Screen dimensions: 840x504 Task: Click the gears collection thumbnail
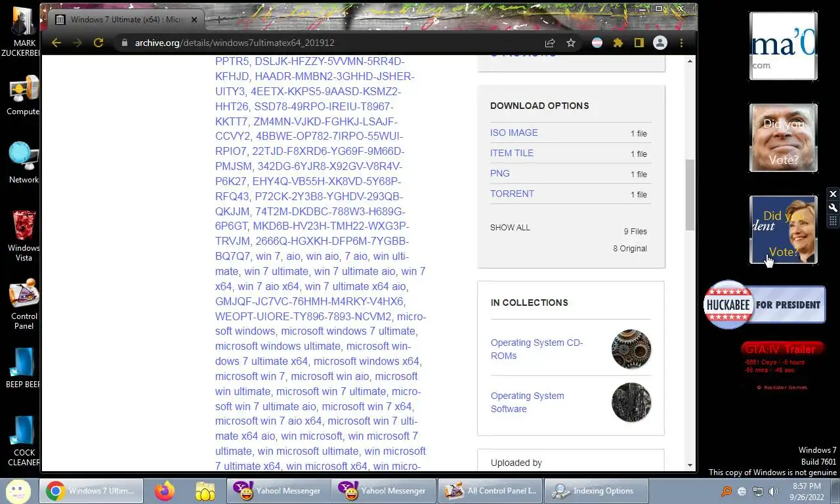tap(631, 349)
